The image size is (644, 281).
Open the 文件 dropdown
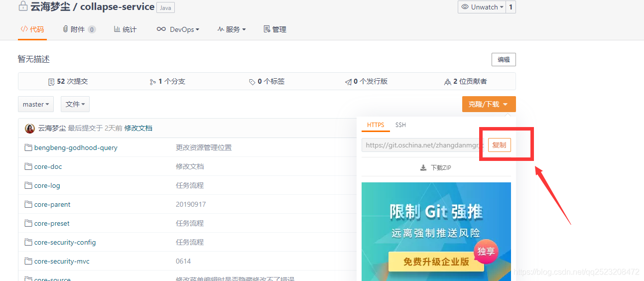click(x=75, y=104)
